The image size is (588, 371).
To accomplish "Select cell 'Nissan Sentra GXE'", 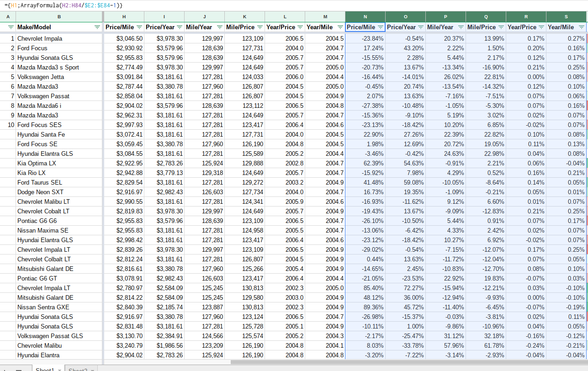I will pos(59,307).
